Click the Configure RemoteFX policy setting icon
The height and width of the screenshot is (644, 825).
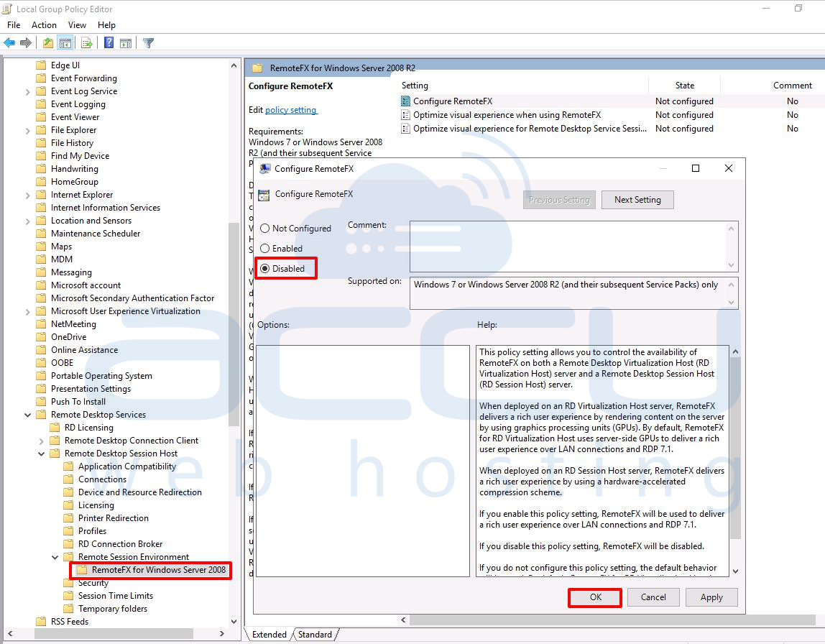tap(405, 101)
